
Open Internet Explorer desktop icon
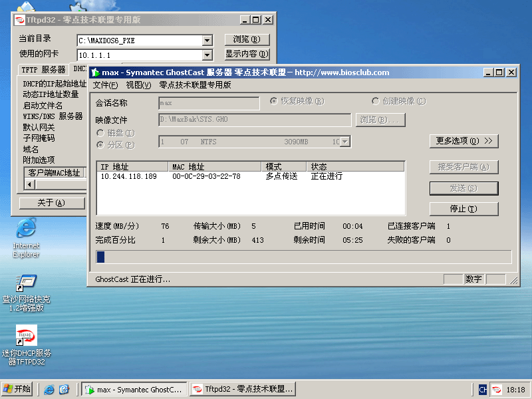pos(26,229)
